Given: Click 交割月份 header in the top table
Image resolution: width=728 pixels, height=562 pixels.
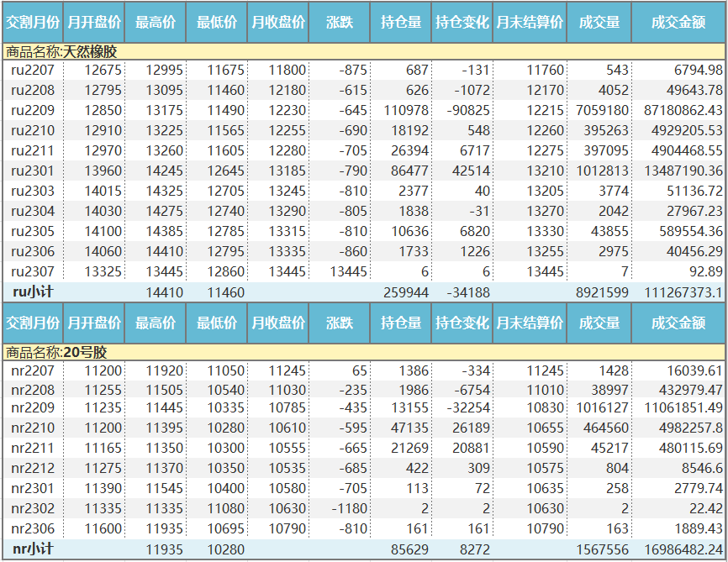Looking at the screenshot, I should coord(33,23).
